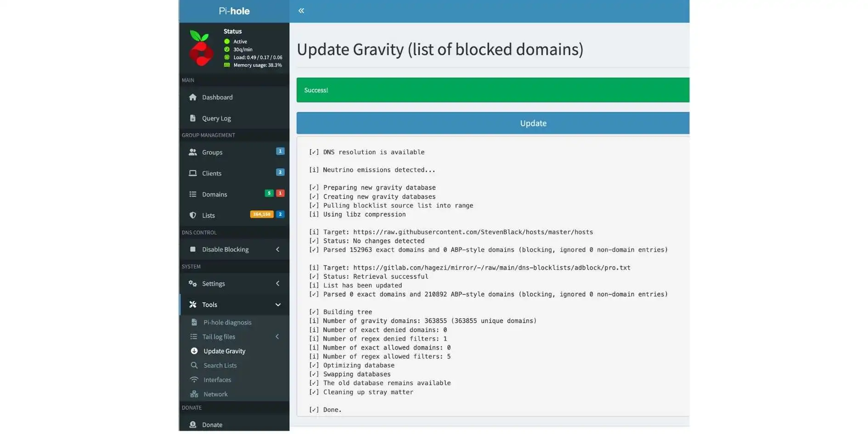Open the Dashboard menu item

(234, 97)
